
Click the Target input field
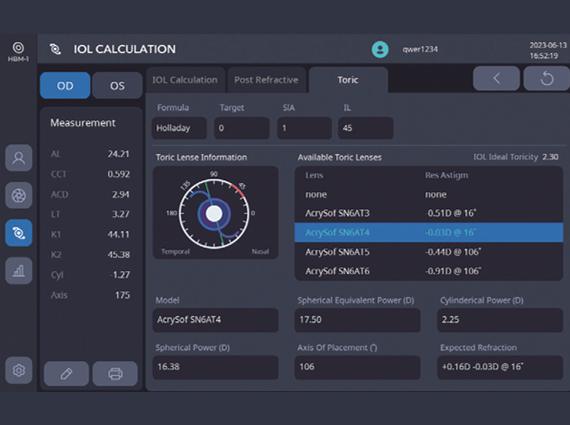click(242, 128)
